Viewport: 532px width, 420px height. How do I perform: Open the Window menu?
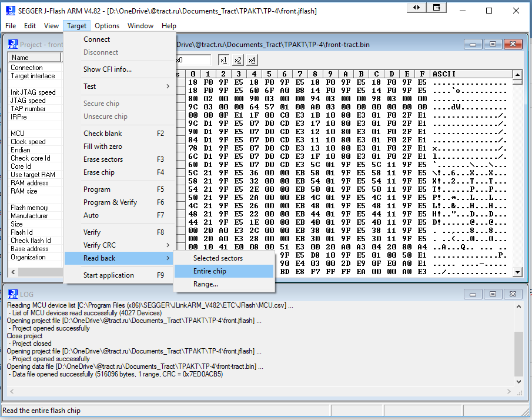point(140,26)
